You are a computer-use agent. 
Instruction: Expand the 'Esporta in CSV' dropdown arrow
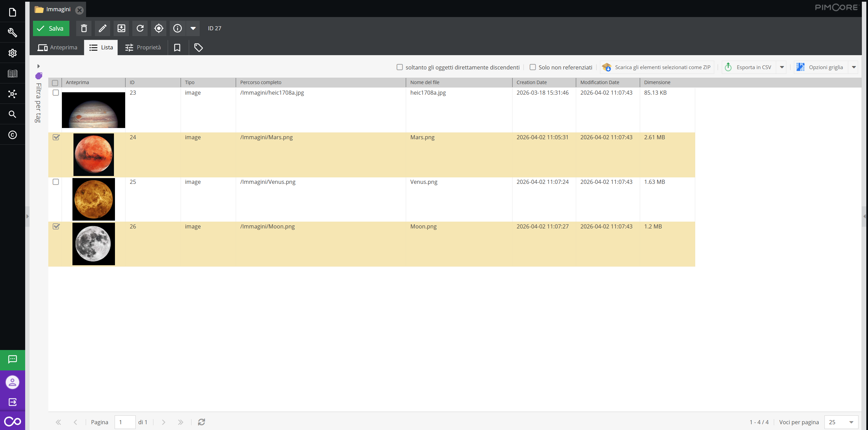coord(782,67)
